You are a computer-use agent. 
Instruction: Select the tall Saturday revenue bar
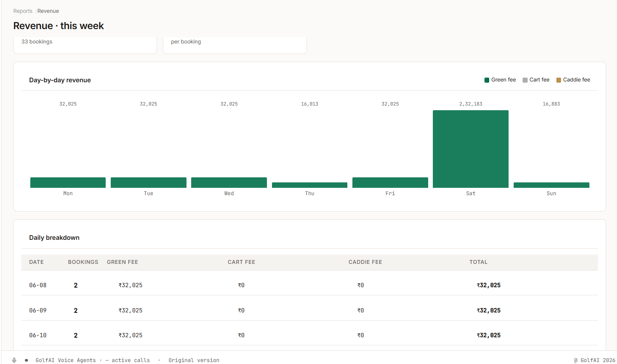click(471, 149)
